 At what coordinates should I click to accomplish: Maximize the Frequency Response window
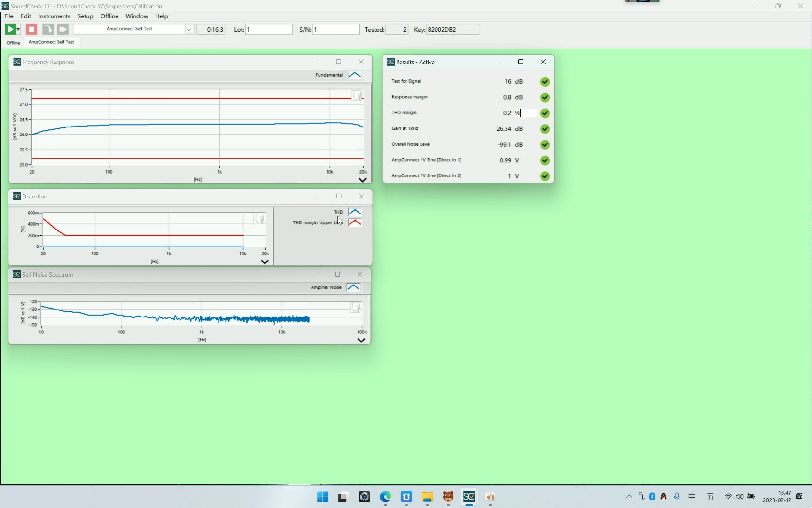coord(339,62)
